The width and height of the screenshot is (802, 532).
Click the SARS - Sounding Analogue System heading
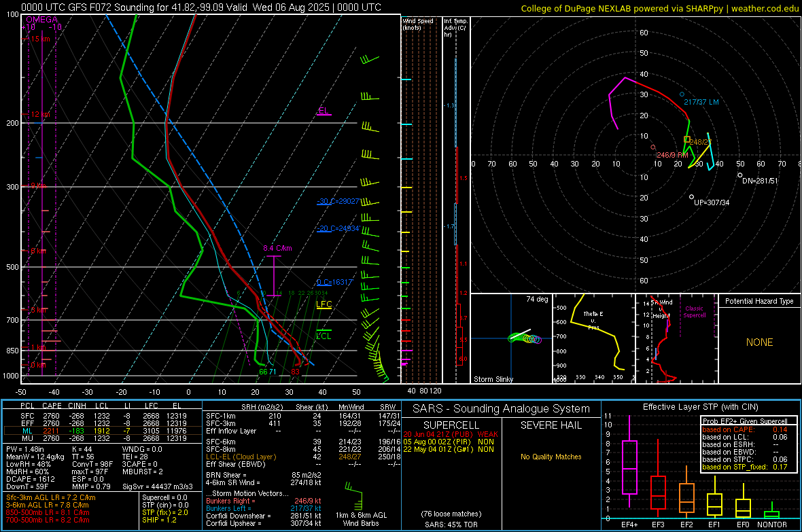click(502, 409)
